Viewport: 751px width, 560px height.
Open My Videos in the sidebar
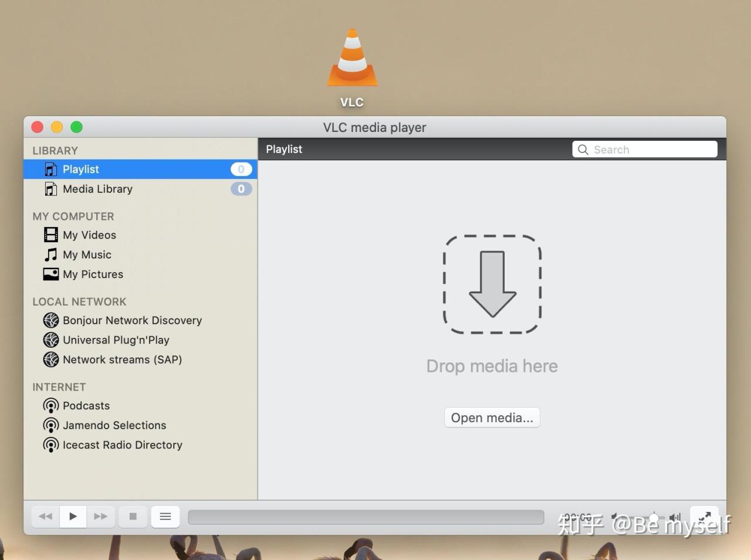[89, 235]
